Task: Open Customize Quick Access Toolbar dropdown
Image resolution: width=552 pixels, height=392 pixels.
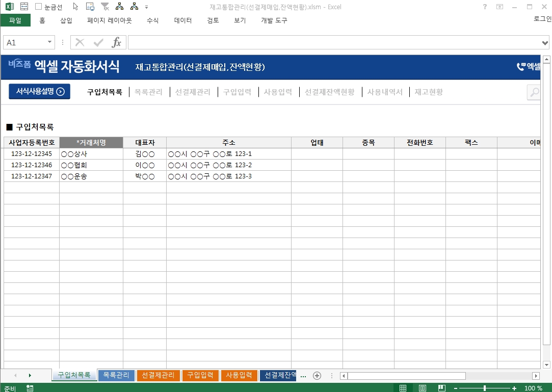Action: tap(147, 7)
